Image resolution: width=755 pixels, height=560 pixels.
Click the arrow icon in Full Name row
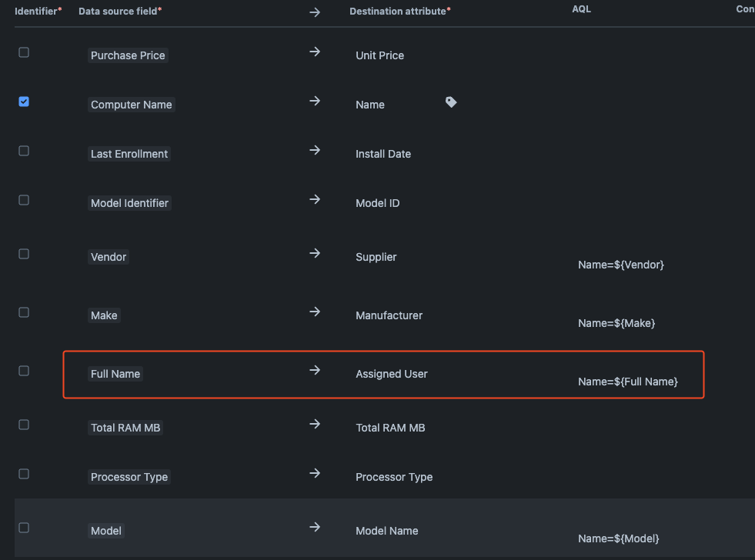tap(314, 370)
